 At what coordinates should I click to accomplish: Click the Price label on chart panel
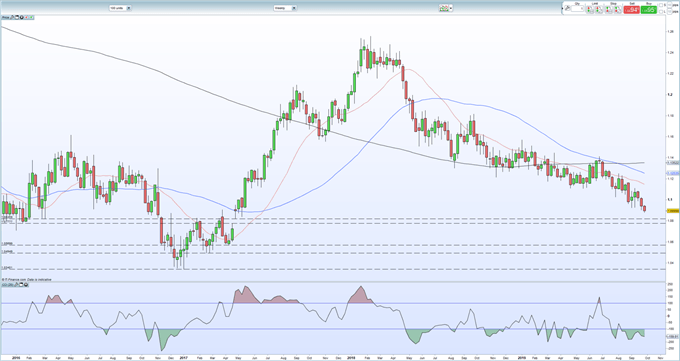click(6, 17)
